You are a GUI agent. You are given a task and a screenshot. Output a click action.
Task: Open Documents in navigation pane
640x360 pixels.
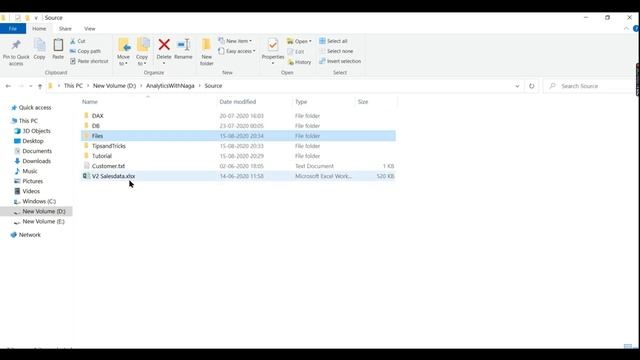pyautogui.click(x=37, y=151)
